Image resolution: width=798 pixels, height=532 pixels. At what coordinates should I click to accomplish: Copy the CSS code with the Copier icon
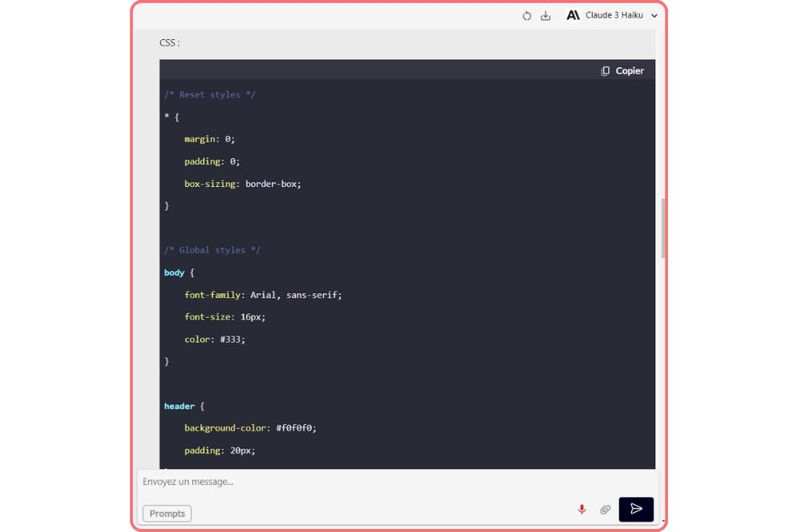coord(607,69)
